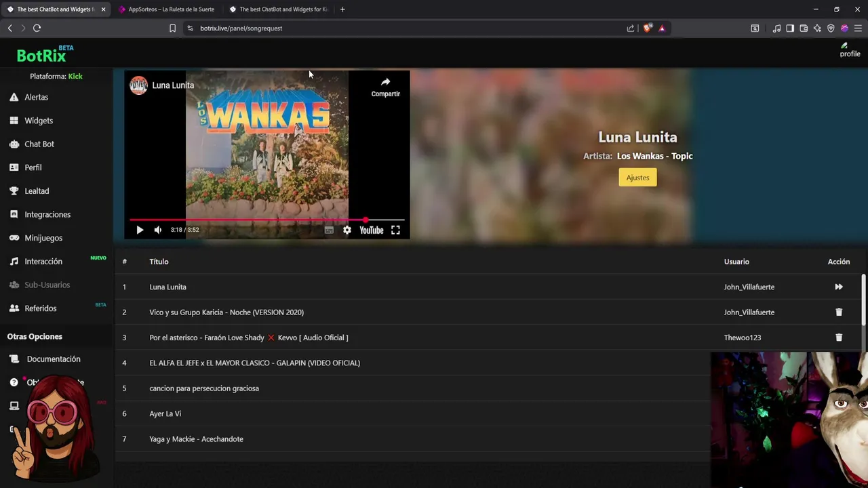Click the John_Villafuerte user in row 2

[x=749, y=312]
